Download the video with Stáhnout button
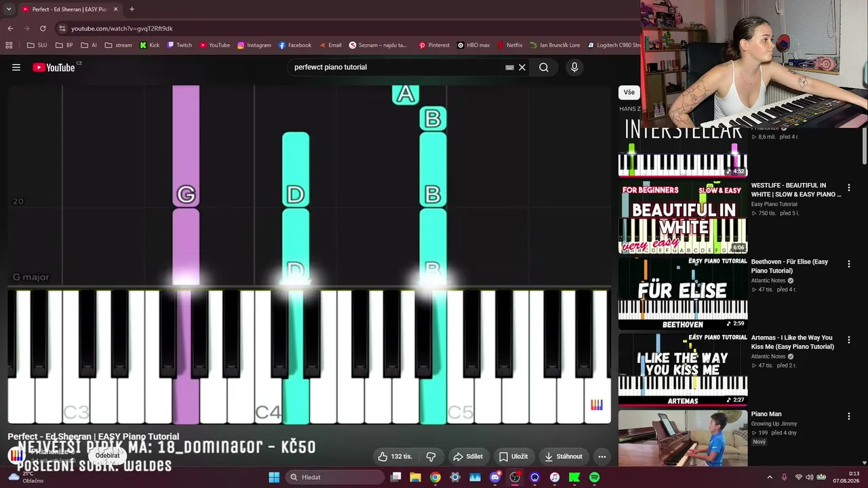 564,456
